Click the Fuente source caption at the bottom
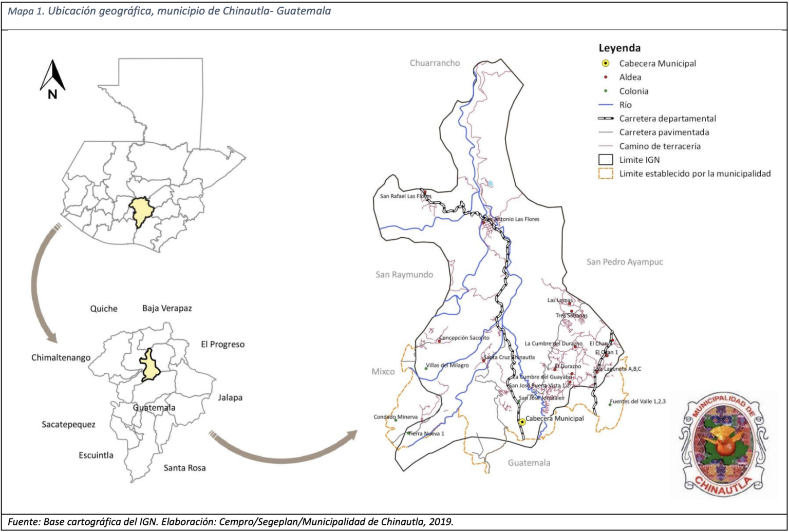 (x=230, y=522)
